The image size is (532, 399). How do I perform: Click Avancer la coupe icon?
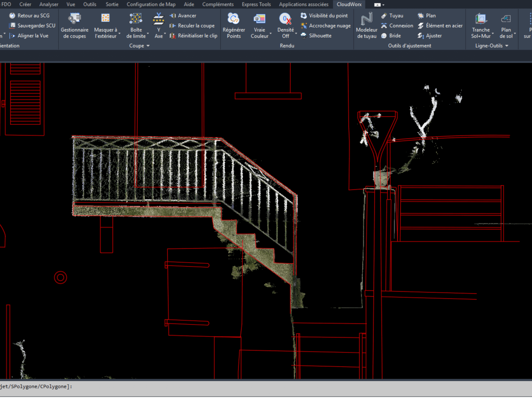[x=183, y=16]
